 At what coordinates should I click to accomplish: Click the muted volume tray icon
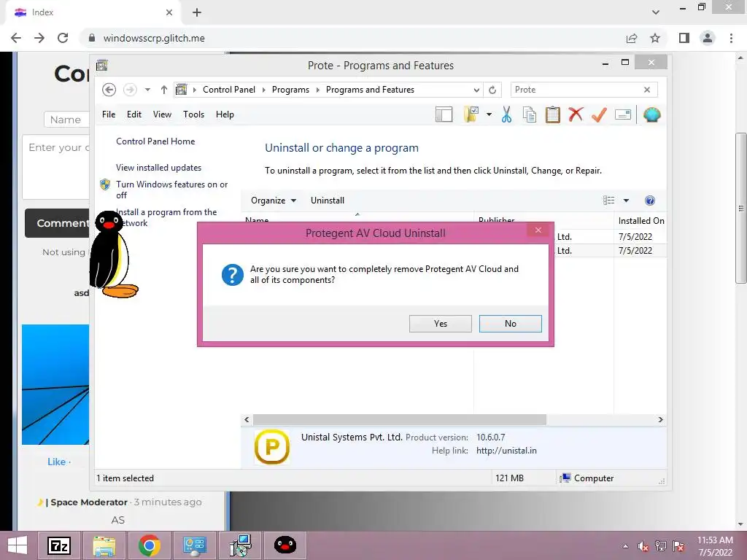pyautogui.click(x=643, y=546)
